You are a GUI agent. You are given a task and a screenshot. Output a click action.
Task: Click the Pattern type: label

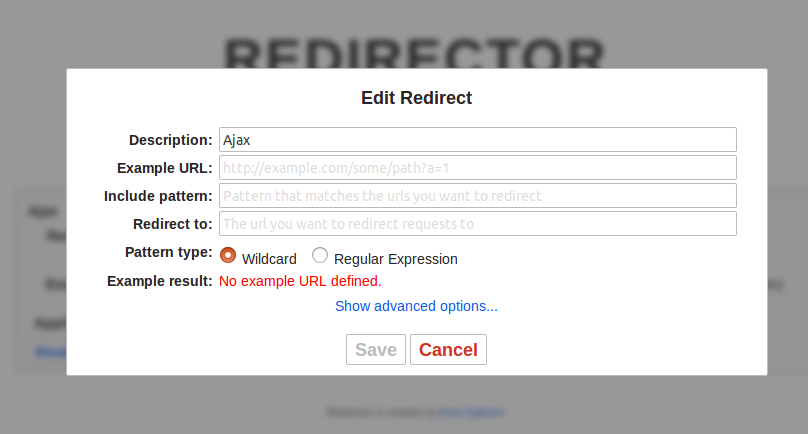[x=169, y=252]
